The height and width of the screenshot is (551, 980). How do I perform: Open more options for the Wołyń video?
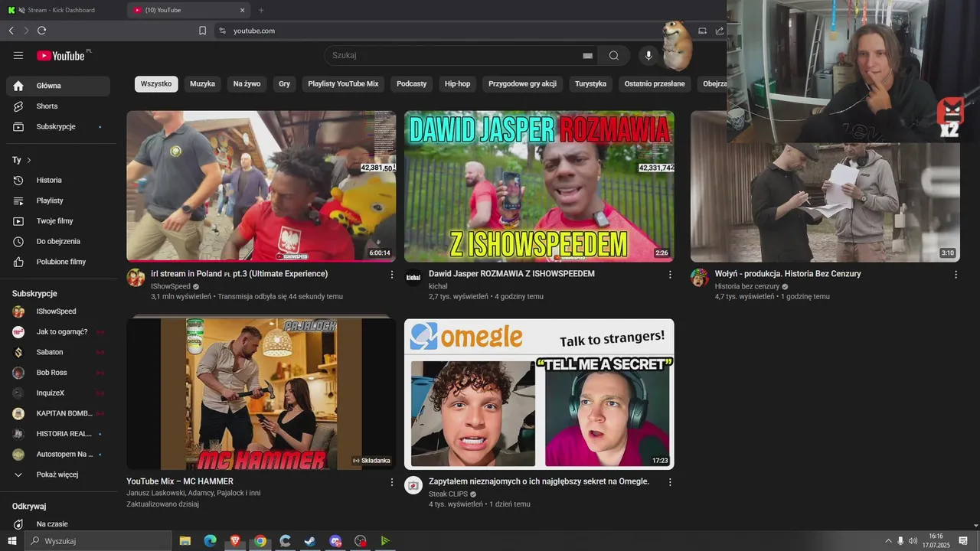coord(955,274)
